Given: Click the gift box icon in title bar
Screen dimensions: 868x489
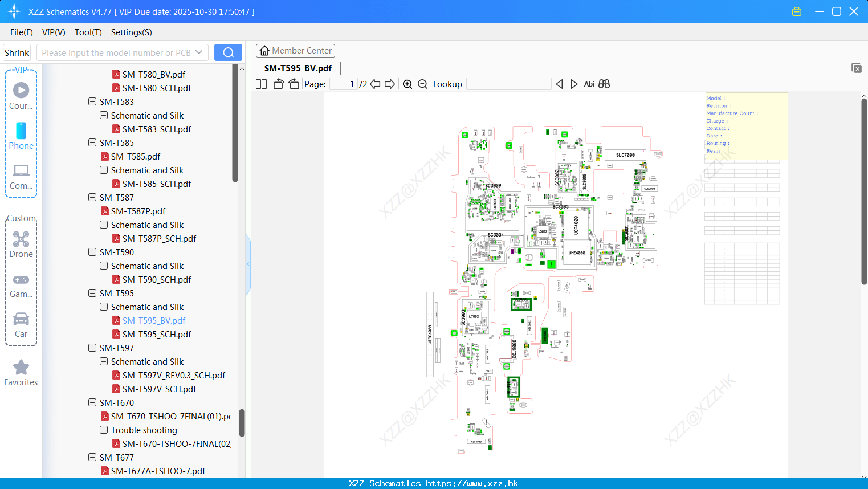Looking at the screenshot, I should click(797, 11).
